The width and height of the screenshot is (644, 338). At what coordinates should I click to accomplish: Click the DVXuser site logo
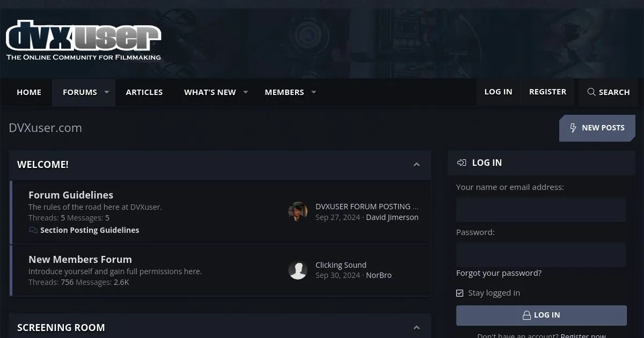tap(83, 41)
